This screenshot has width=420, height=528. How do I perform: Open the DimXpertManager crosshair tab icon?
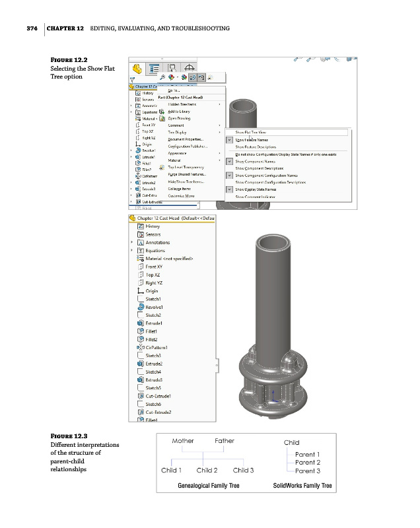[189, 68]
